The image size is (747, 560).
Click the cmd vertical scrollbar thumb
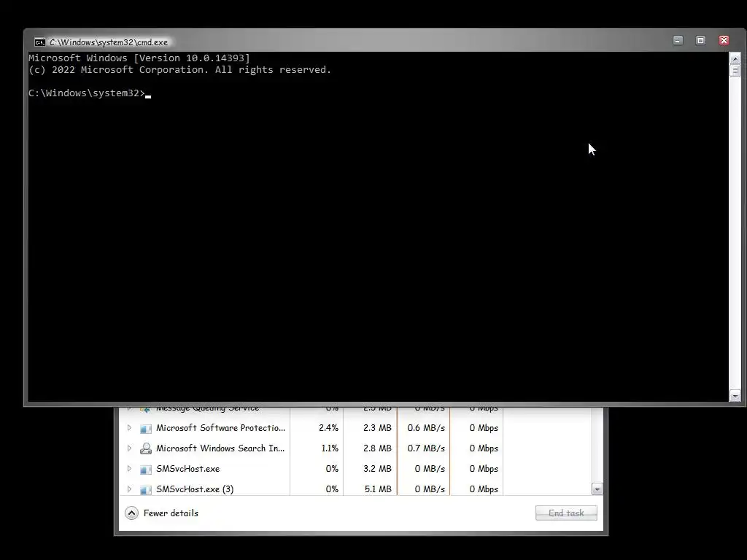[735, 71]
